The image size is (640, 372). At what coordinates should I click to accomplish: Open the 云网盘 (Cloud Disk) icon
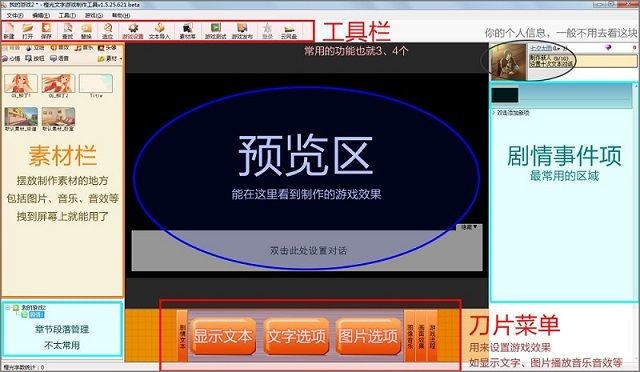(x=289, y=31)
